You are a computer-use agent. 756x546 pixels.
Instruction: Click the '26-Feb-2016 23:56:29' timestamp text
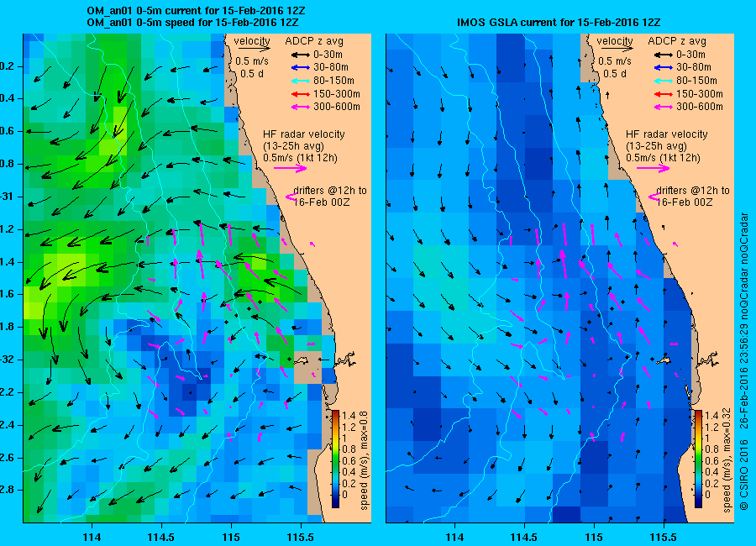point(744,375)
